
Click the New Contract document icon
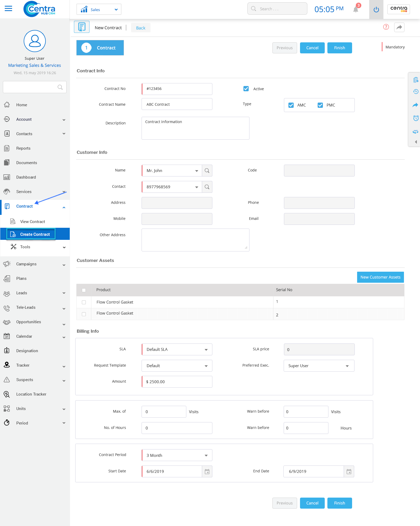(82, 27)
